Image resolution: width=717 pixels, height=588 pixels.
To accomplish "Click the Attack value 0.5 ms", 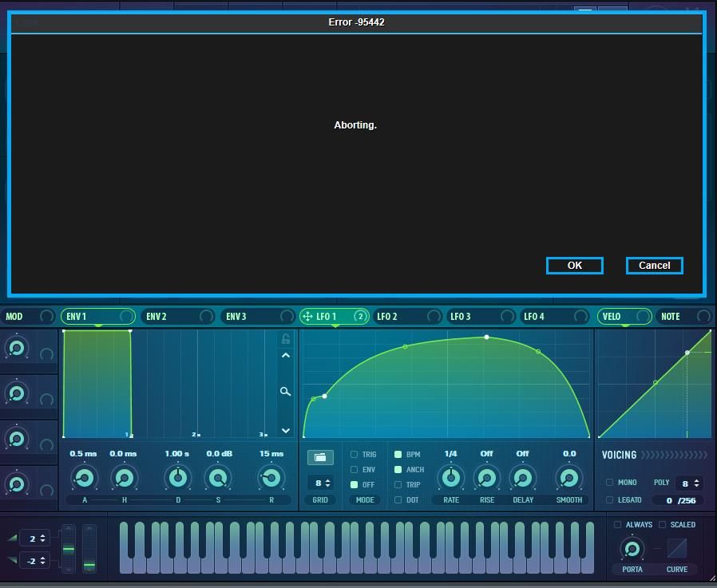I will click(x=83, y=454).
